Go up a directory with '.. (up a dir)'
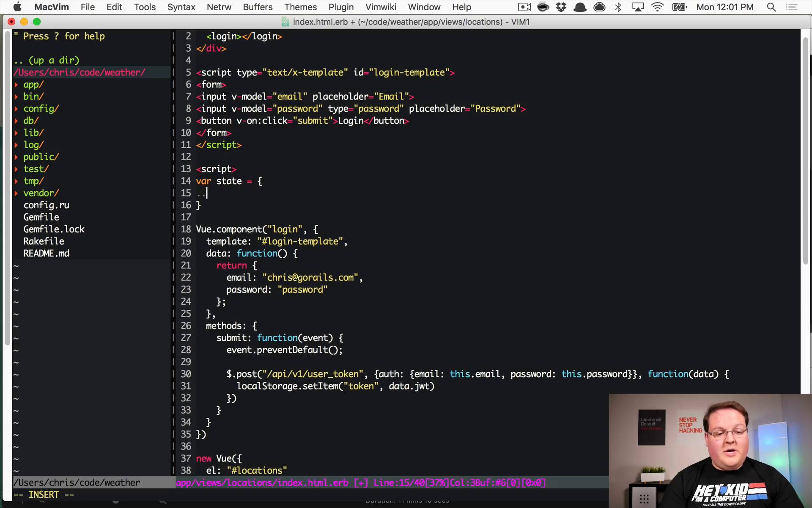The width and height of the screenshot is (812, 508). click(x=47, y=61)
